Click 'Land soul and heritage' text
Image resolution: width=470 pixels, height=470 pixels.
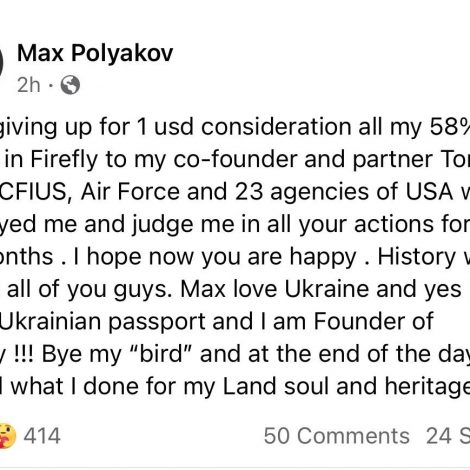[346, 387]
